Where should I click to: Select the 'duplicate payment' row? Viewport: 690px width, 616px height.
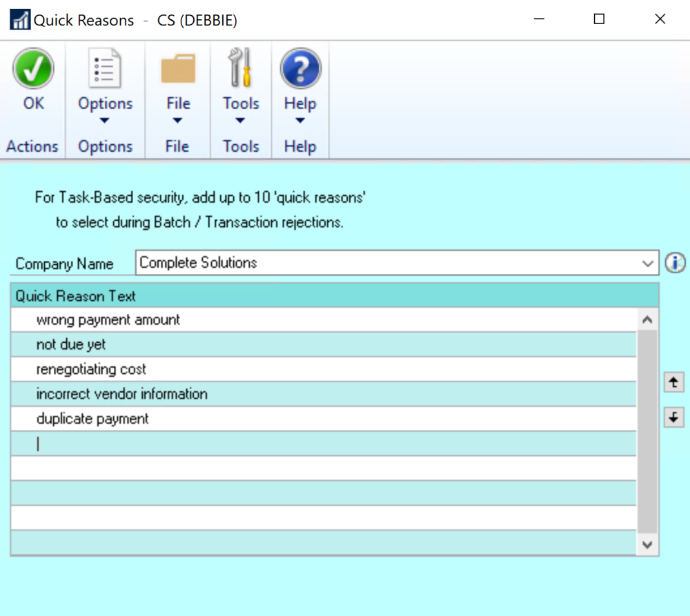tap(324, 419)
